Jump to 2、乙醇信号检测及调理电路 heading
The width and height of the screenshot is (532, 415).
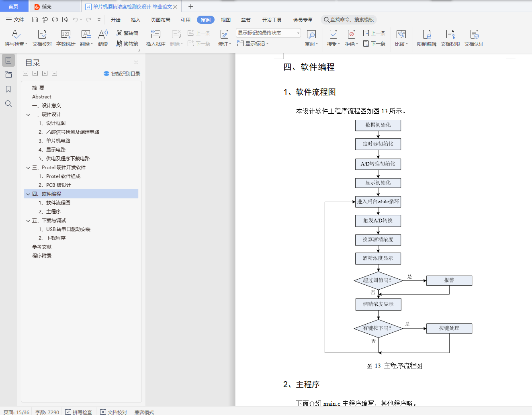pos(69,132)
